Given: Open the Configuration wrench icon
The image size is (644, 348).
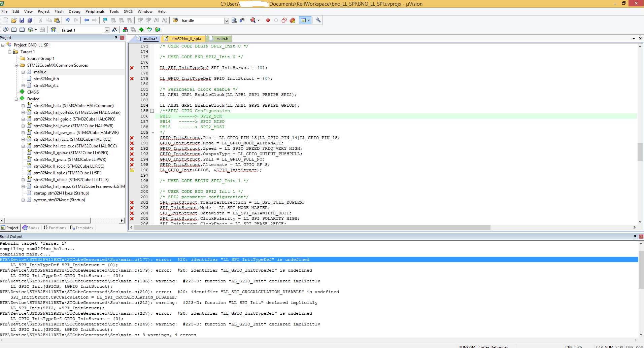Looking at the screenshot, I should pyautogui.click(x=318, y=21).
